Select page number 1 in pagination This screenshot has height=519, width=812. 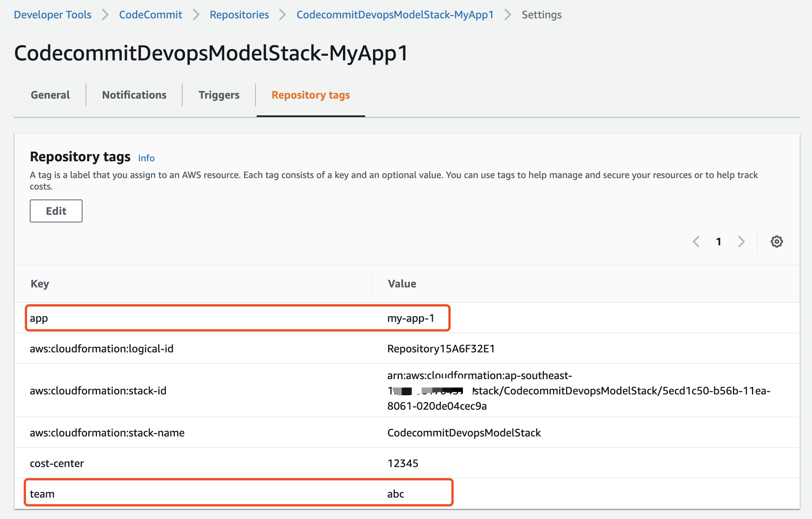click(719, 242)
